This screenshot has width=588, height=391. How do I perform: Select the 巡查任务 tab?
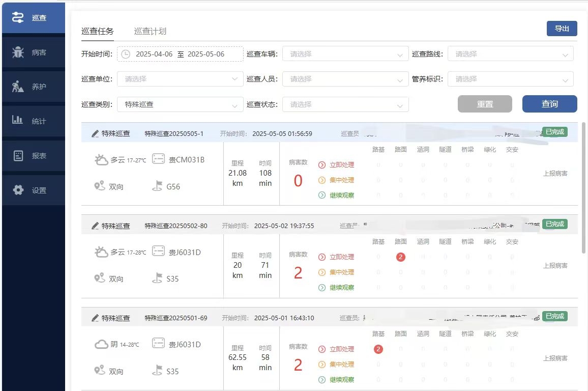coord(98,31)
